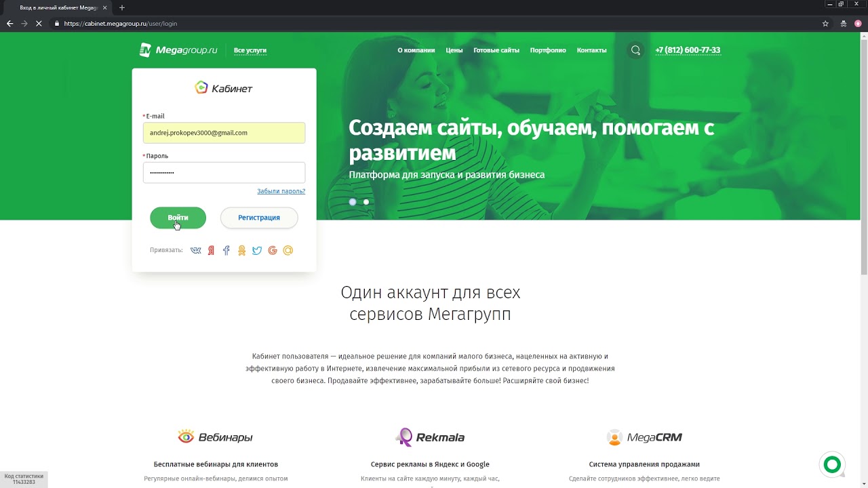The image size is (868, 488).
Task: Link account via Facebook icon
Action: coord(226,250)
